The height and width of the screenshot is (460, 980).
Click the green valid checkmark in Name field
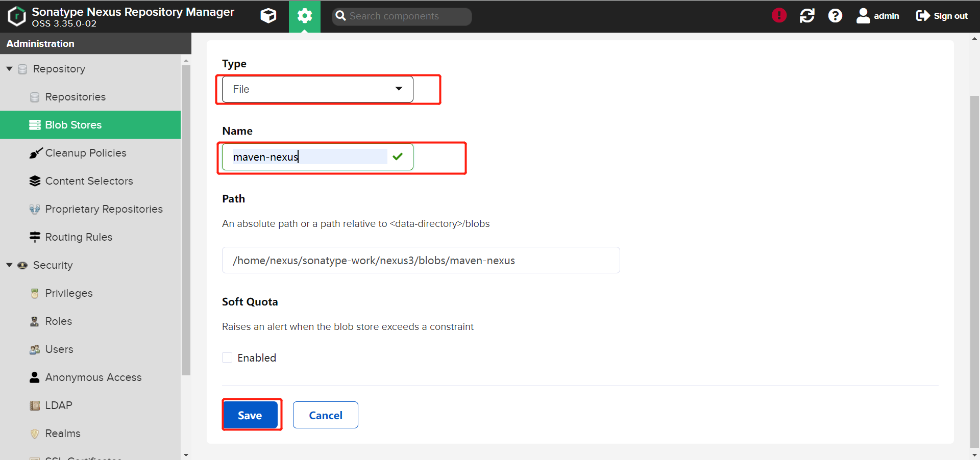pyautogui.click(x=398, y=157)
